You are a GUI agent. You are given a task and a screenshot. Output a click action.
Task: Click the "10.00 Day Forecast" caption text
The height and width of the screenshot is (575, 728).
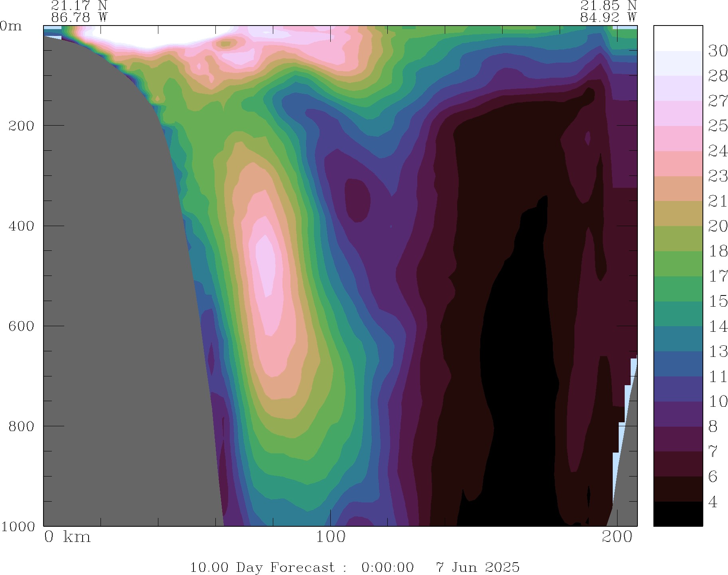coord(262,567)
